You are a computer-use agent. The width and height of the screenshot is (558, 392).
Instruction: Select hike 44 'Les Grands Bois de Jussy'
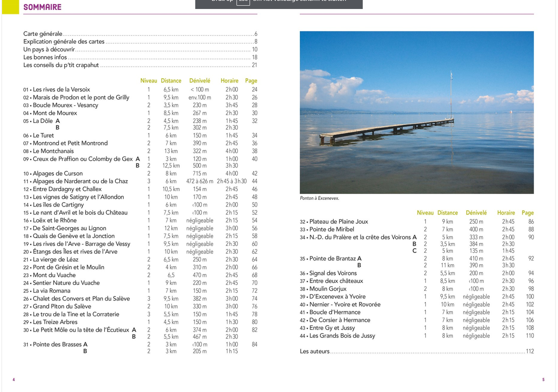(x=342, y=336)
